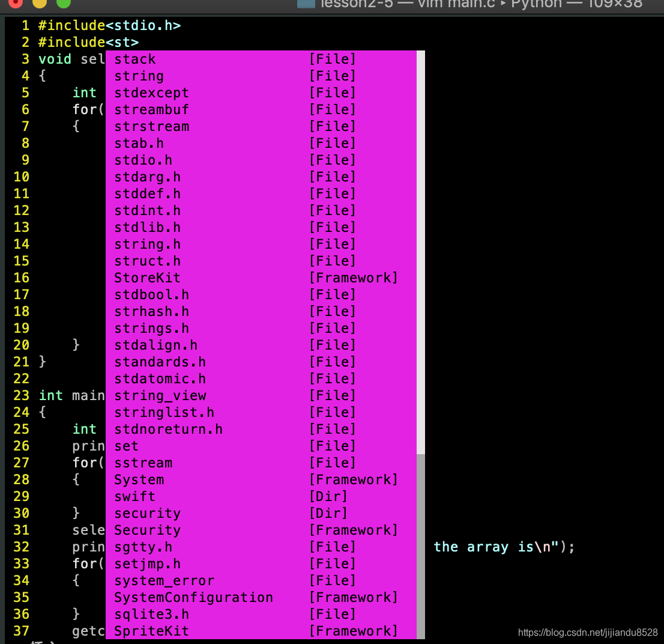Select lowercase 'security' directory entry
The width and height of the screenshot is (664, 644).
[261, 513]
